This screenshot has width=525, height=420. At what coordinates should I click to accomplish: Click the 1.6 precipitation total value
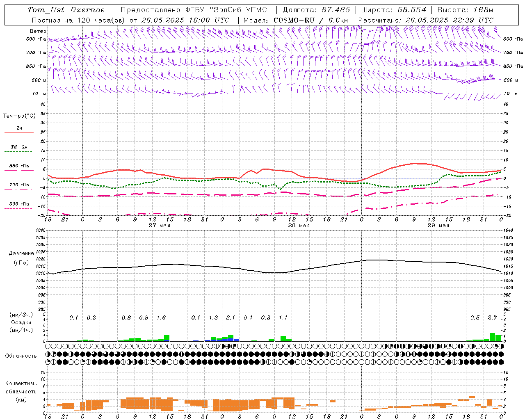(x=161, y=317)
